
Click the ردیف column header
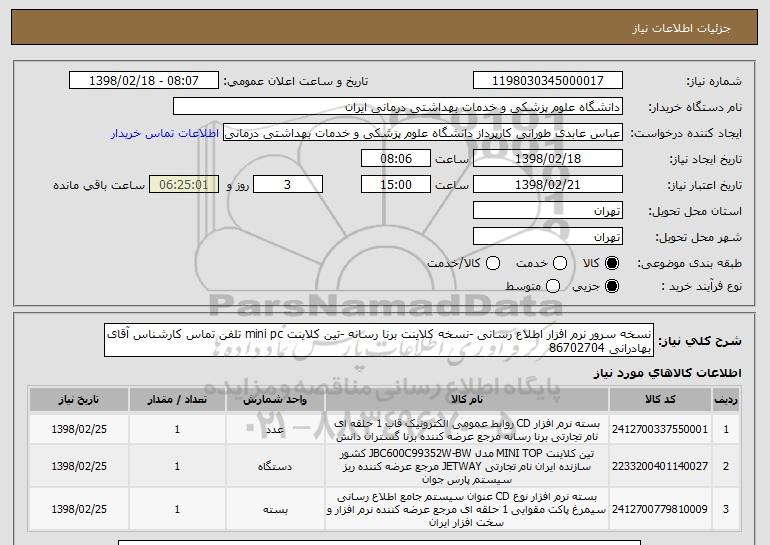[726, 400]
